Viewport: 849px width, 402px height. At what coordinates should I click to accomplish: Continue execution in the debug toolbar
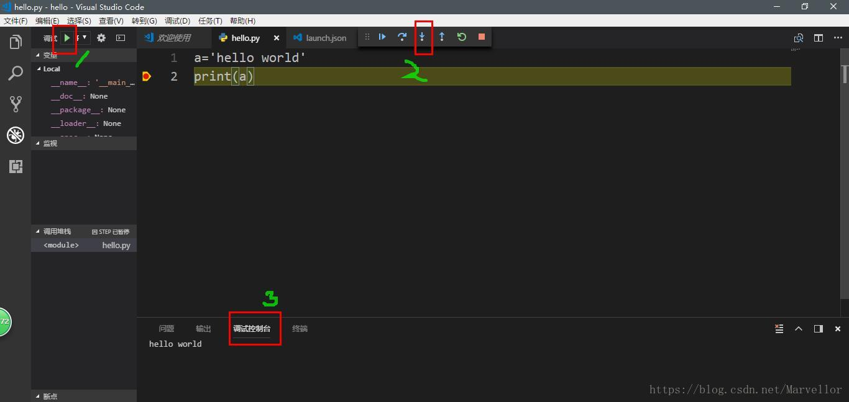pyautogui.click(x=382, y=37)
